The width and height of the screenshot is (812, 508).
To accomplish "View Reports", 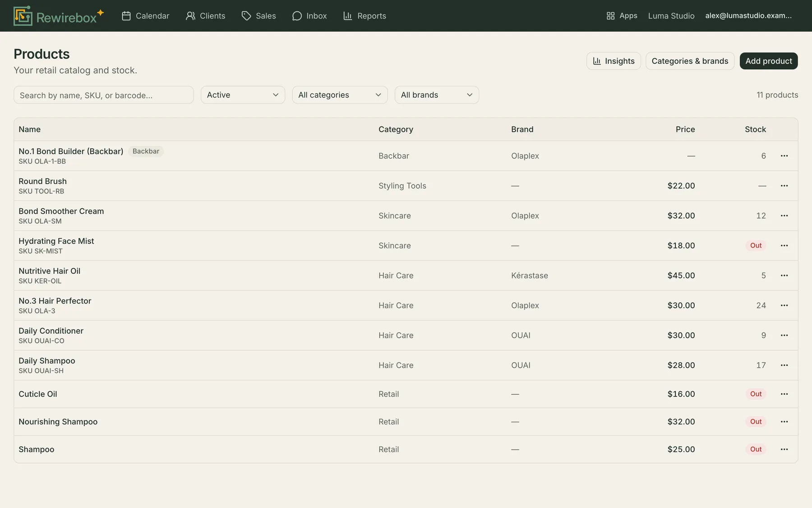I will [365, 16].
